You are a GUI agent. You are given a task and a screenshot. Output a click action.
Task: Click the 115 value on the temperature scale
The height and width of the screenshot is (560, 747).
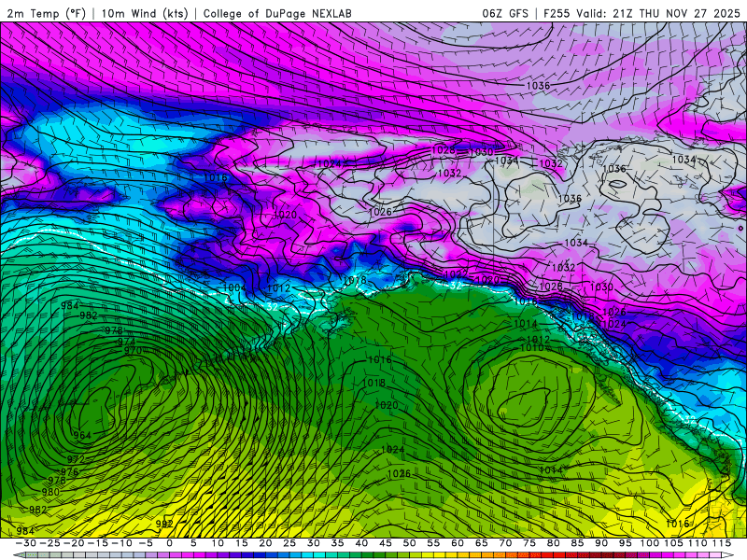pyautogui.click(x=721, y=543)
